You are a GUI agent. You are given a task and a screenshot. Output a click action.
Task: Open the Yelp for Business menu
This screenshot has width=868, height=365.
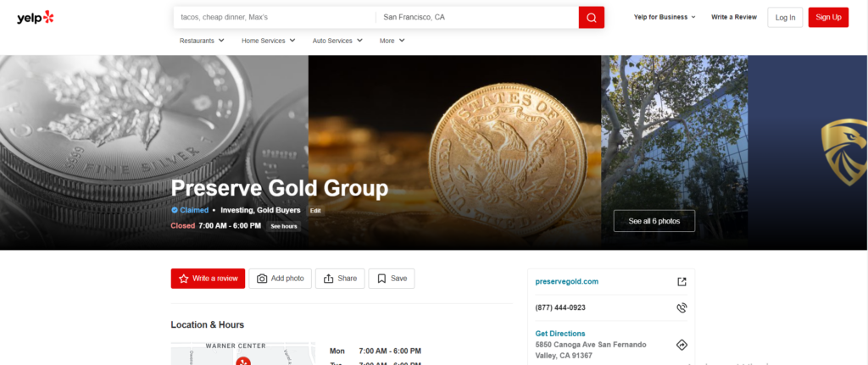click(665, 17)
